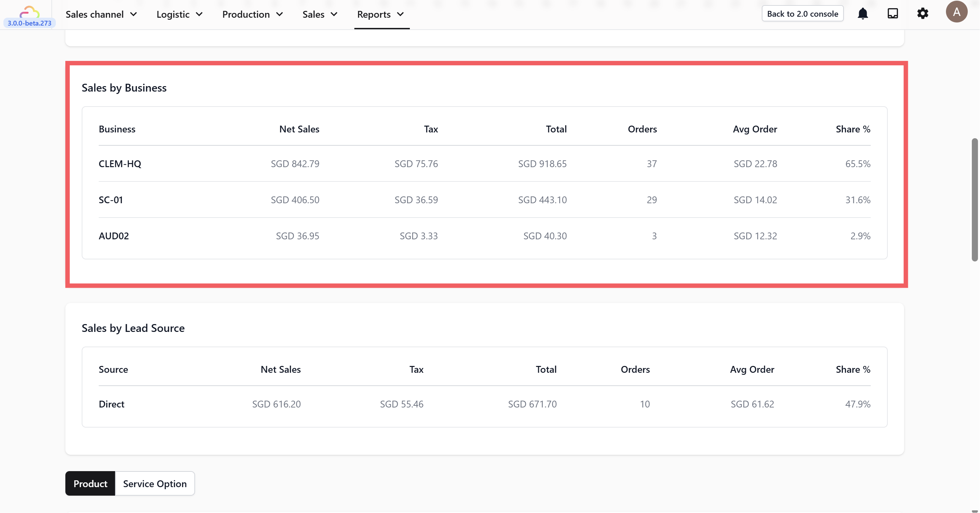This screenshot has width=980, height=513.
Task: Click the page vertical scrollbar thumb
Action: pyautogui.click(x=974, y=200)
